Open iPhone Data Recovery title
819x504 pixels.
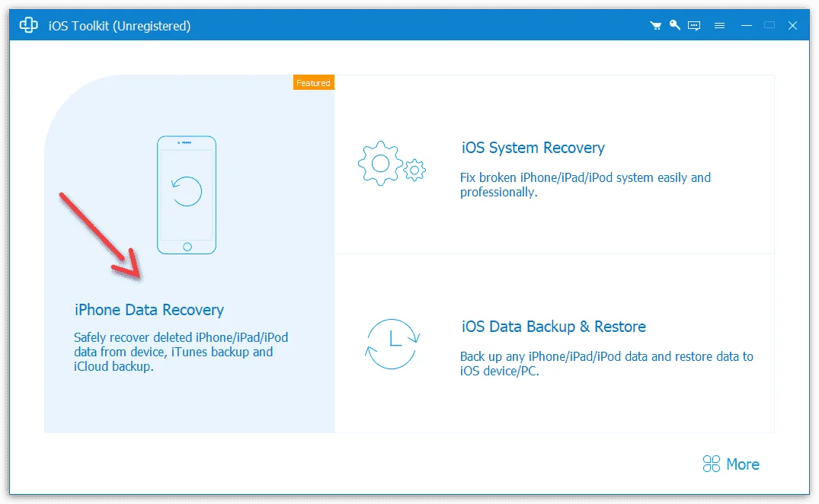pyautogui.click(x=149, y=310)
